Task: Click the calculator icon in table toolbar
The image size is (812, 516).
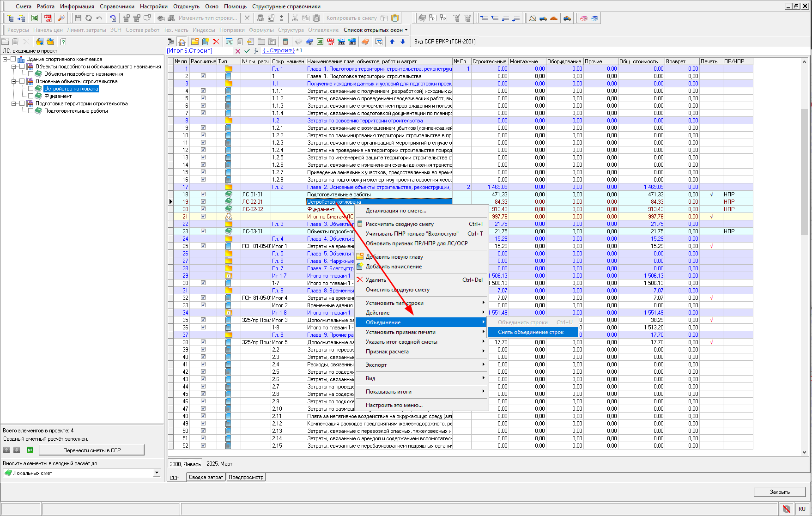Action: pos(285,42)
